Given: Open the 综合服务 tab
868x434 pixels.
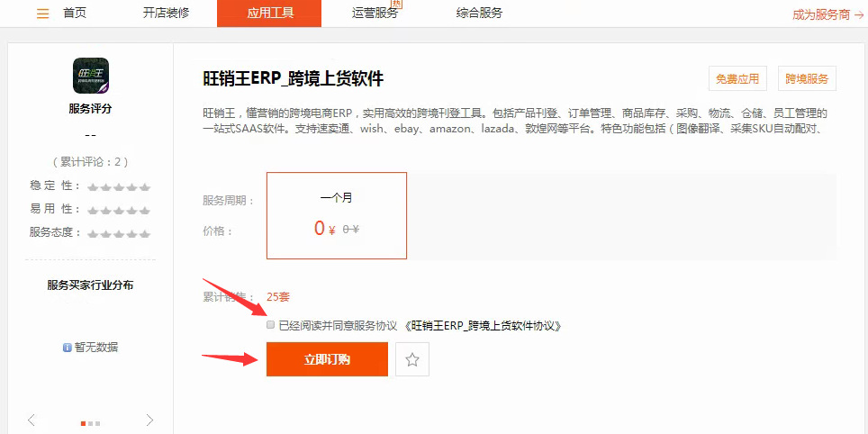Looking at the screenshot, I should click(479, 14).
